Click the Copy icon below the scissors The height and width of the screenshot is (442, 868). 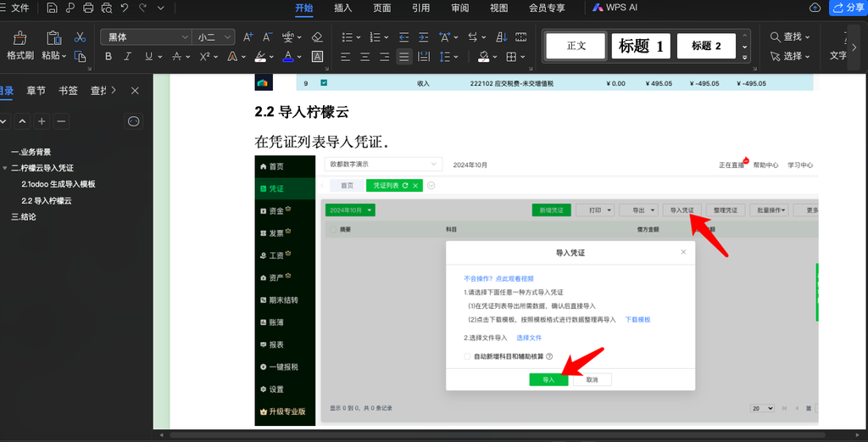(81, 57)
